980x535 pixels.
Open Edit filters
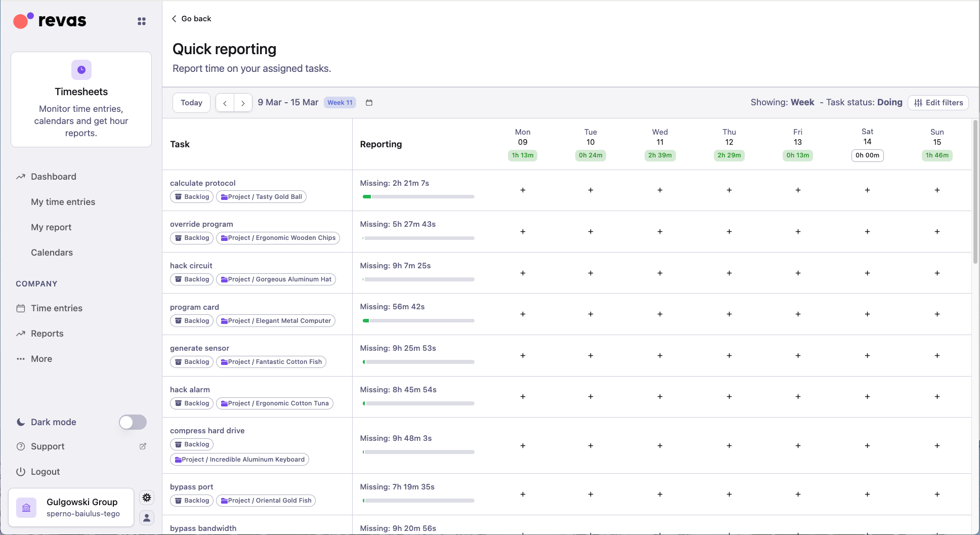tap(938, 102)
